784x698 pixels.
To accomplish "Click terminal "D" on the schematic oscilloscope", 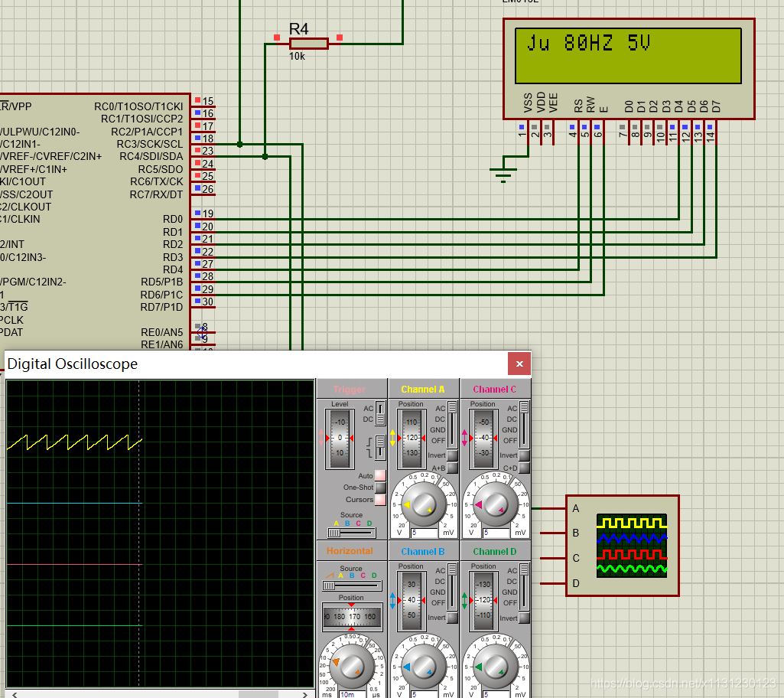I will [x=576, y=583].
